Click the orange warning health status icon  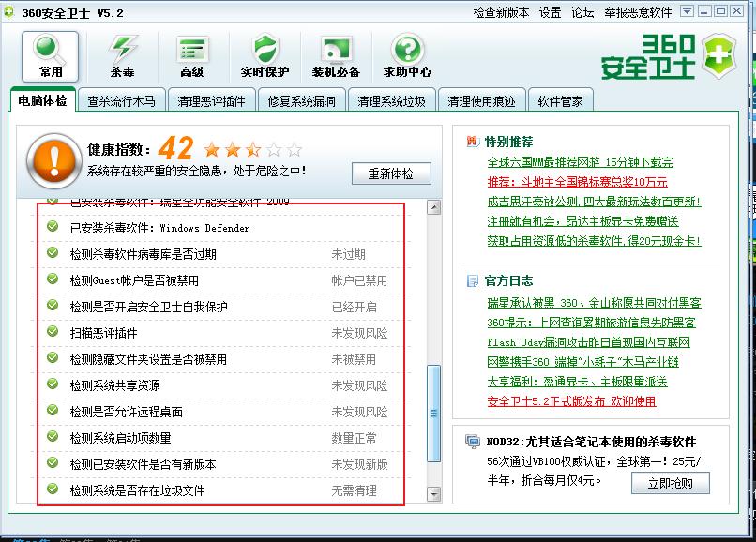pyautogui.click(x=54, y=161)
